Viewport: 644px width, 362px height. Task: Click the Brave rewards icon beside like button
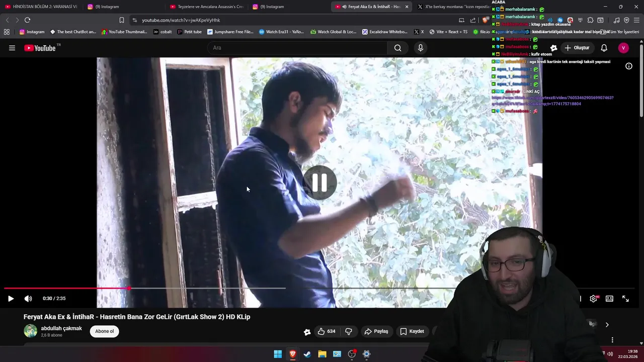click(307, 332)
